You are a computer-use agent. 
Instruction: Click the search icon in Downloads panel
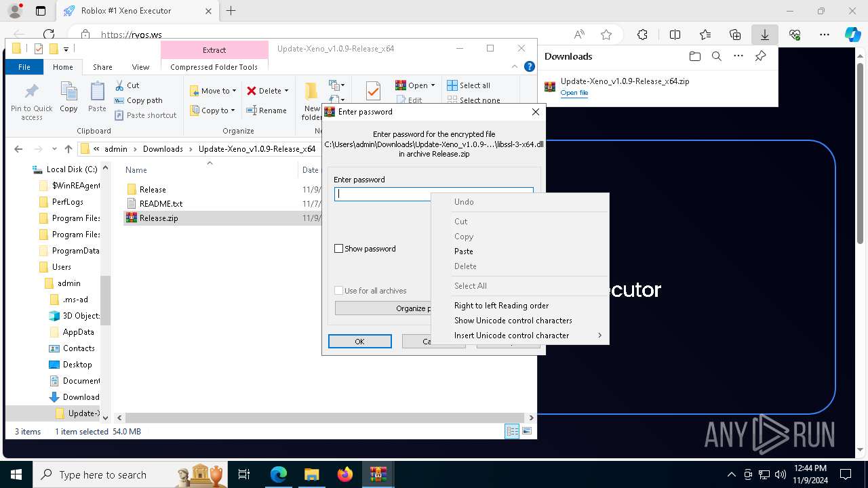717,56
